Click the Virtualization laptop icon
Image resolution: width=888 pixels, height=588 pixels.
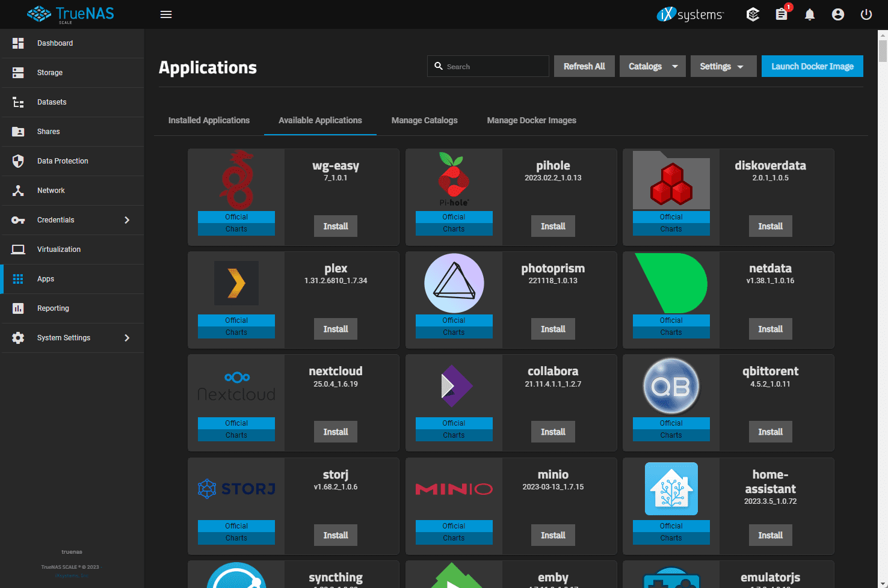18,250
